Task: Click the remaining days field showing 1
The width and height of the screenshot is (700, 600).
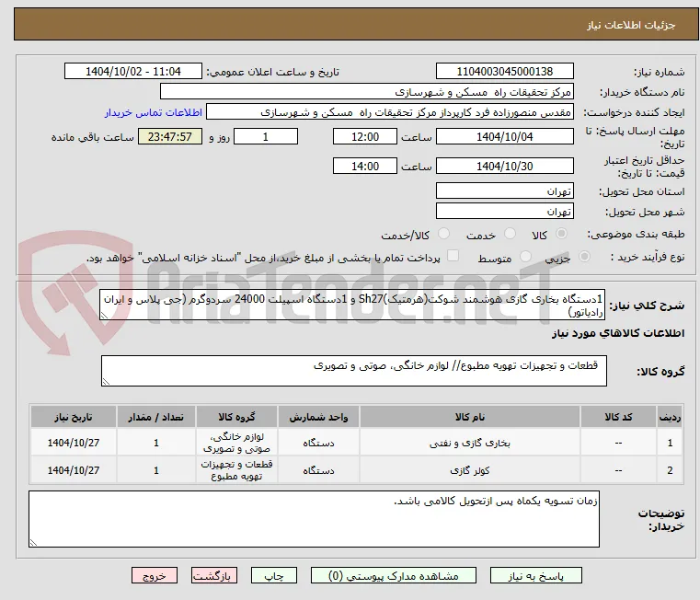Action: pyautogui.click(x=266, y=137)
